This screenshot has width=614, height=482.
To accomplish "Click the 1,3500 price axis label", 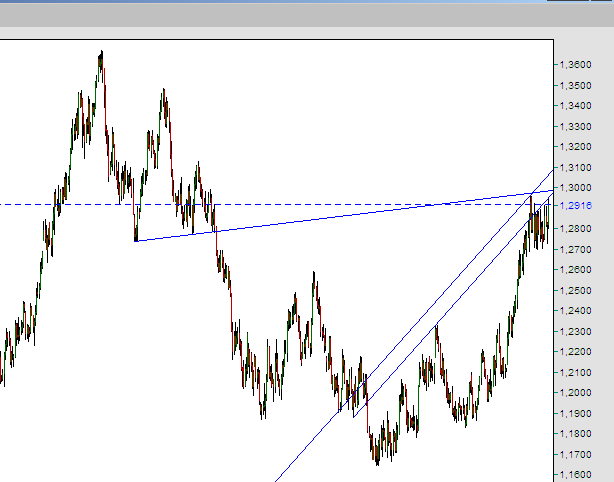I will click(x=576, y=85).
